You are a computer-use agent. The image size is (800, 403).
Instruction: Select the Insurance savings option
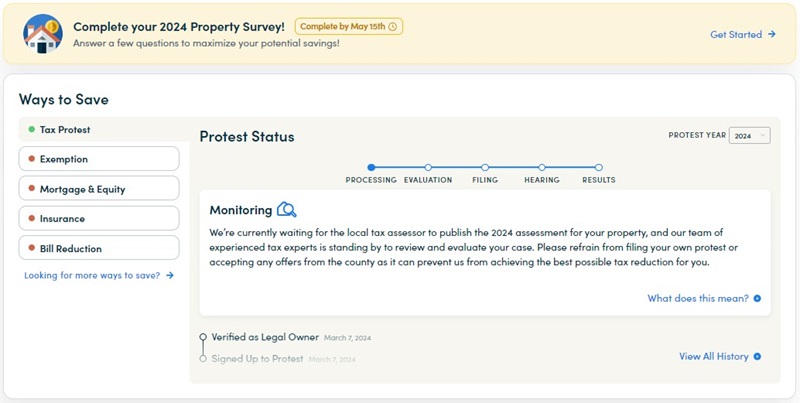[x=99, y=218]
